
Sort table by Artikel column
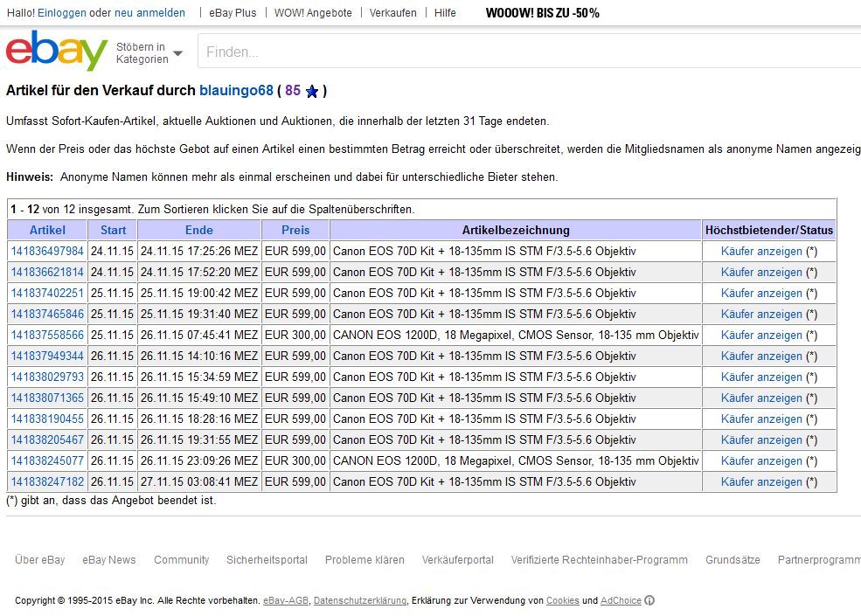(x=47, y=230)
